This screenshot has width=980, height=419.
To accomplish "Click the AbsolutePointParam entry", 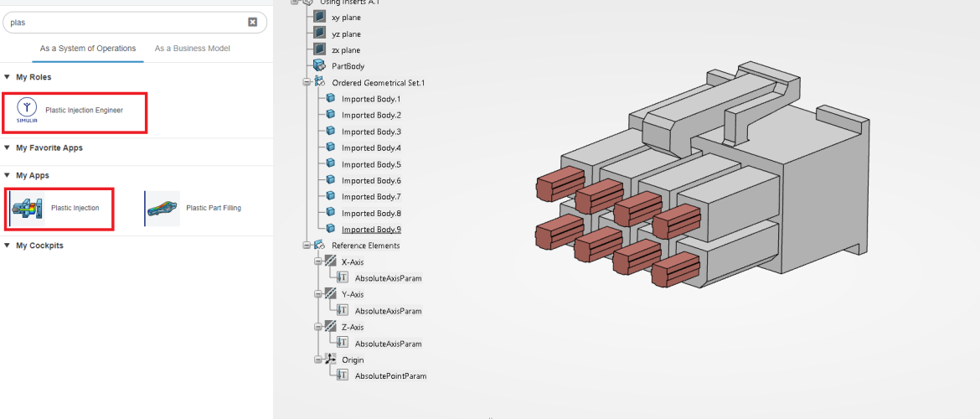I will click(390, 376).
